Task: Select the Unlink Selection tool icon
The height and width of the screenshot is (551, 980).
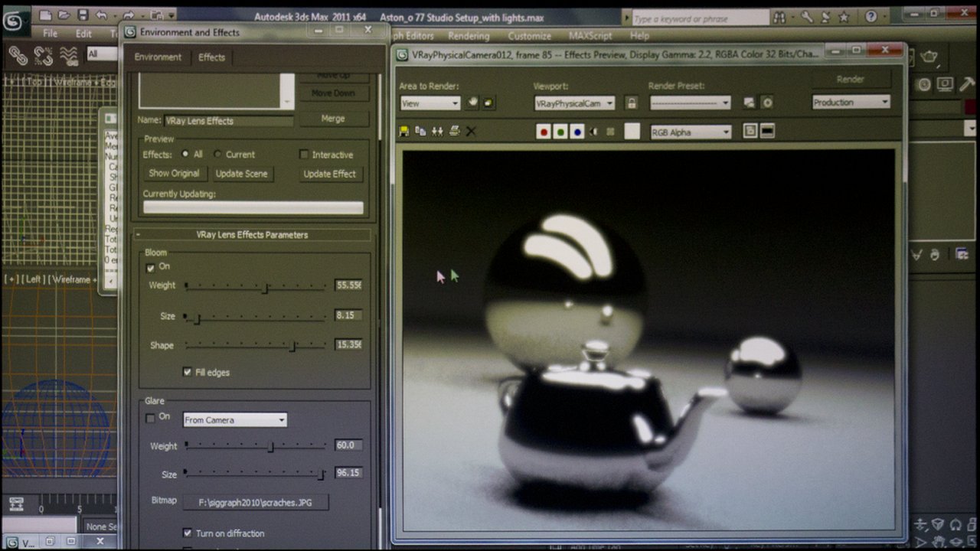Action: coord(44,56)
